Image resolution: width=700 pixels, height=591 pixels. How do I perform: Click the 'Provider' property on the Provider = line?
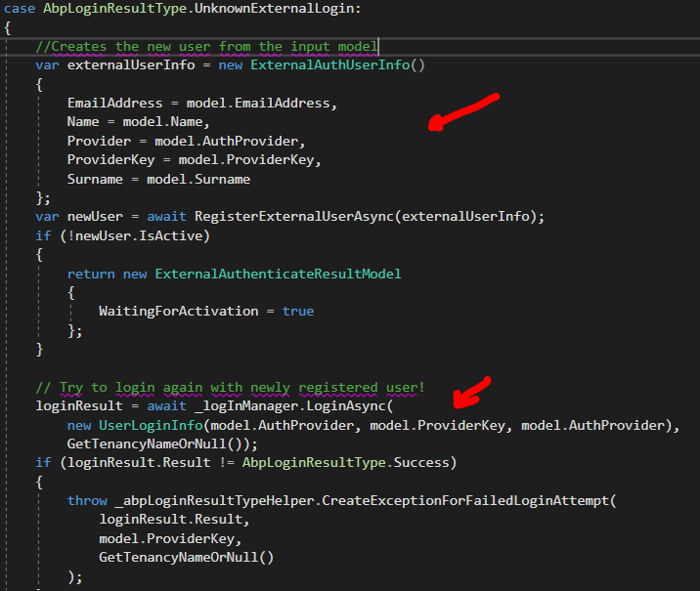pyautogui.click(x=99, y=141)
